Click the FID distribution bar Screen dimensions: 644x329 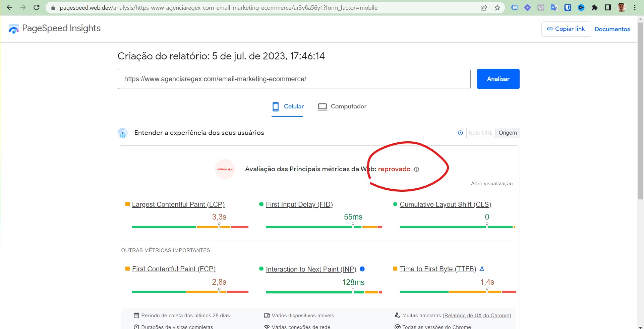324,227
